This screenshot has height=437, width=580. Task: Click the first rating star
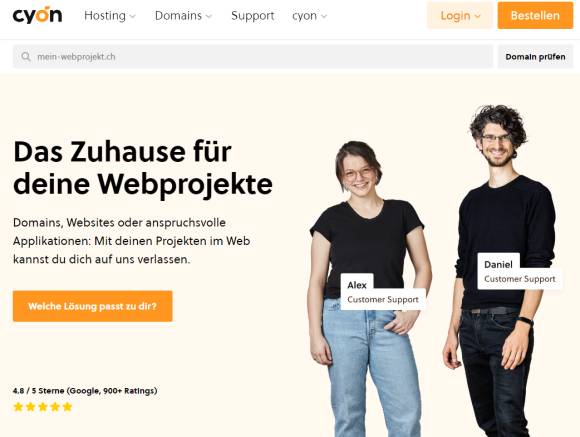[x=18, y=407]
